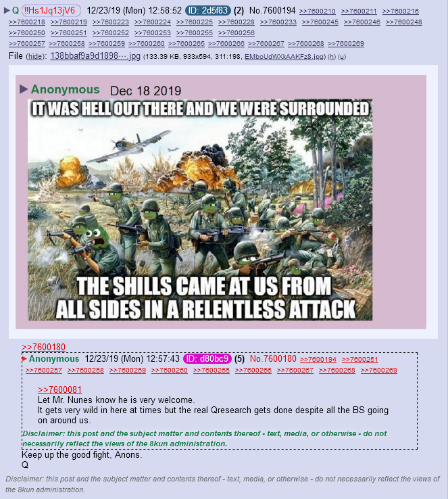The width and height of the screenshot is (448, 499).
Task: Click the tripcode !!Hs1Jq13jV6
Action: [51, 11]
